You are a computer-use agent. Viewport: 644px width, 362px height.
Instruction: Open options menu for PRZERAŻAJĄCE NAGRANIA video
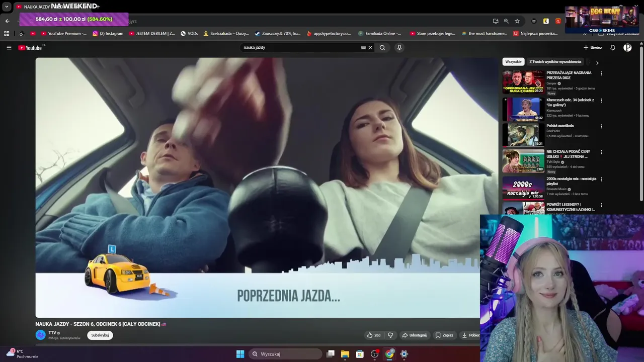point(601,73)
